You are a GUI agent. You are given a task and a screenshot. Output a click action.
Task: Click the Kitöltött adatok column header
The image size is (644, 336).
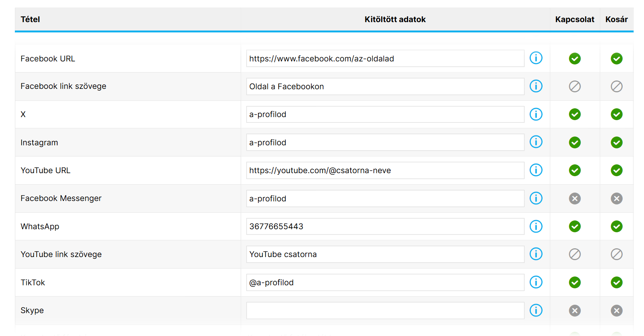(395, 19)
